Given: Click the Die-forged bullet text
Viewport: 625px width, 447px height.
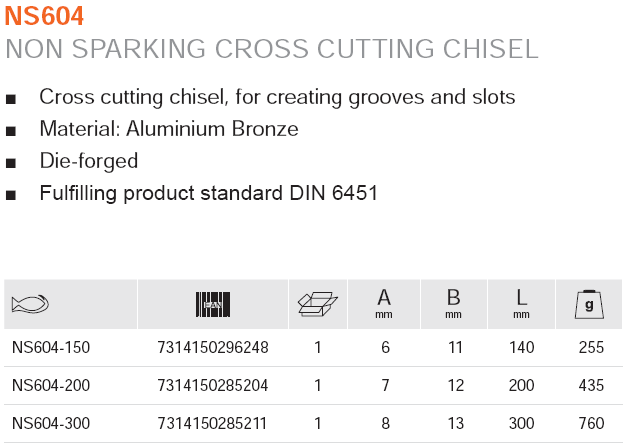Looking at the screenshot, I should pyautogui.click(x=88, y=161).
